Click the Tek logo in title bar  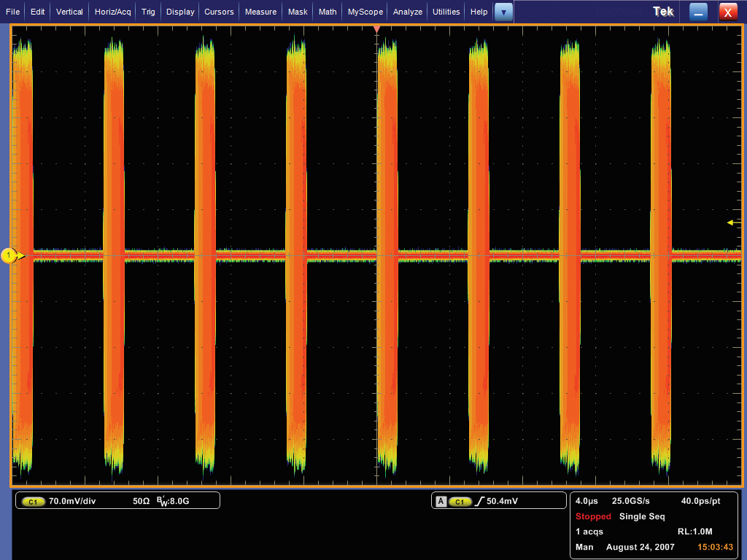click(x=664, y=12)
